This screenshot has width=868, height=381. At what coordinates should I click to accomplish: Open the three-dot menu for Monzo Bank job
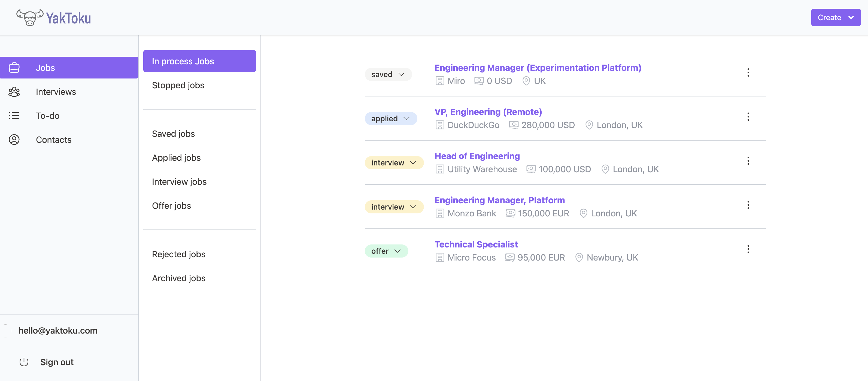pos(748,205)
